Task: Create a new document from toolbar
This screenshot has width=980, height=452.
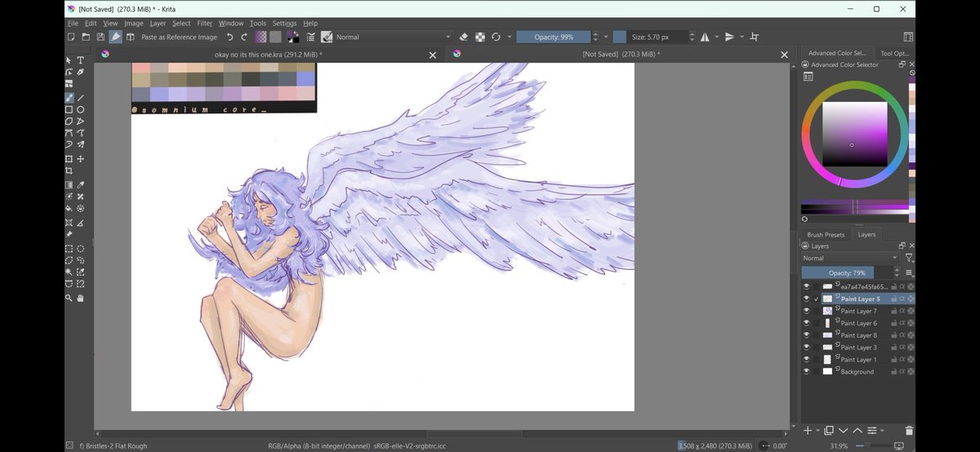Action: pyautogui.click(x=71, y=37)
